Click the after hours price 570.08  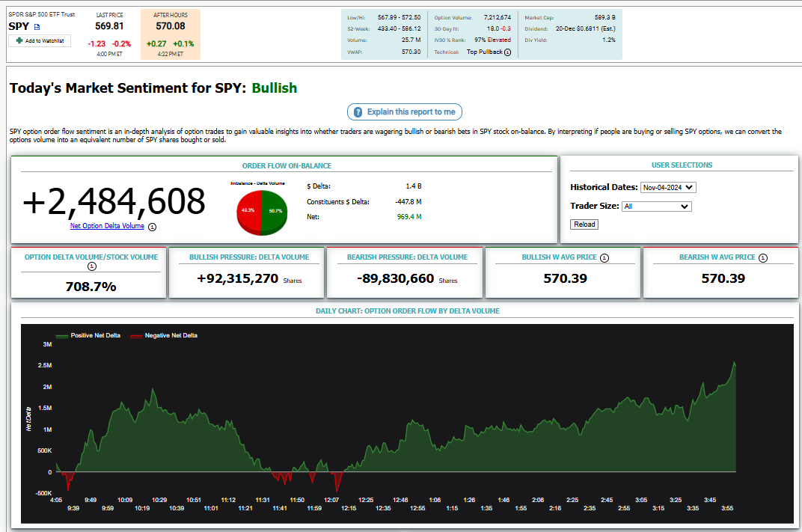click(x=171, y=26)
